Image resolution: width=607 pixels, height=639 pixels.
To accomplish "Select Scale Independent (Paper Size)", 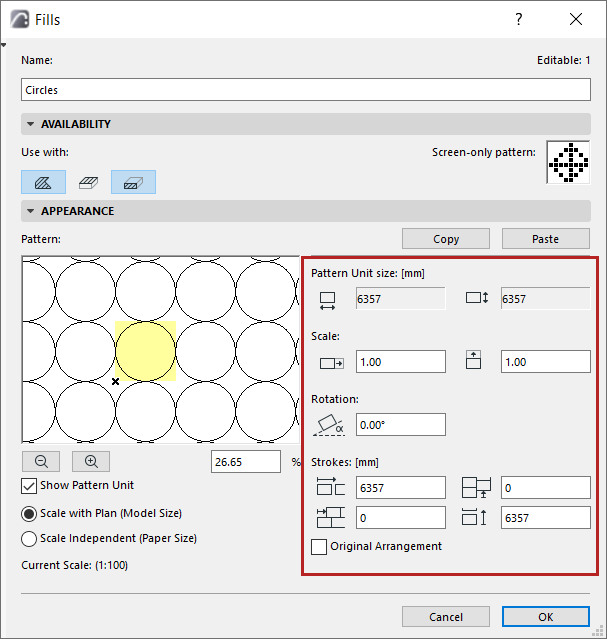I will 29,539.
